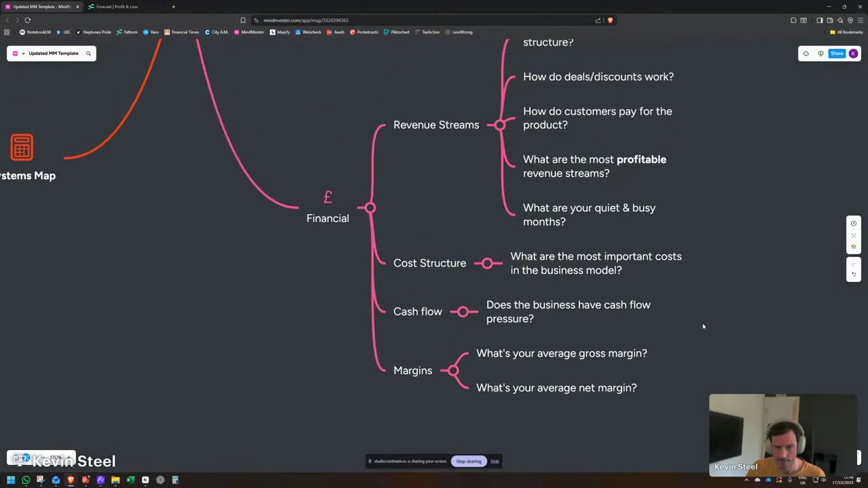Click the Share button
868x488 pixels.
(837, 54)
